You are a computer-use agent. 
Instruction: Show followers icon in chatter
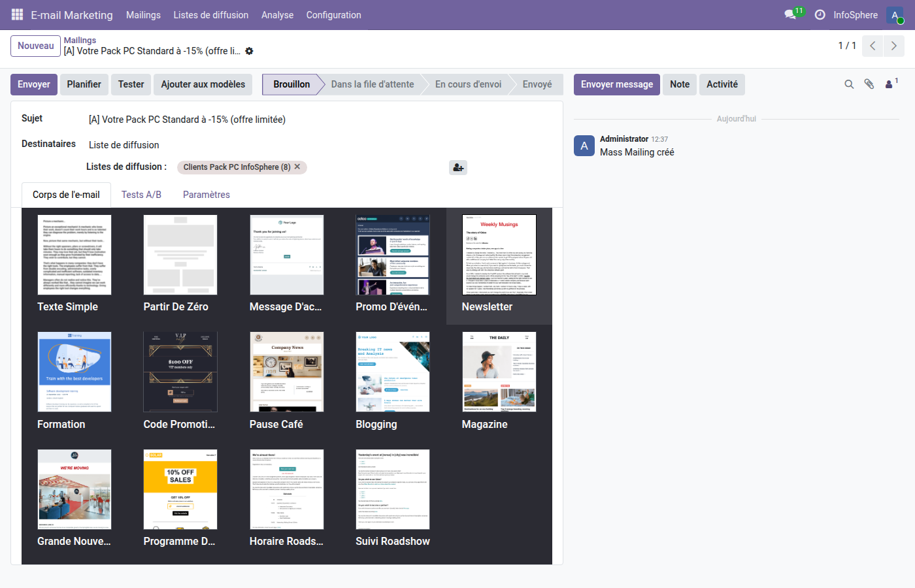(890, 84)
